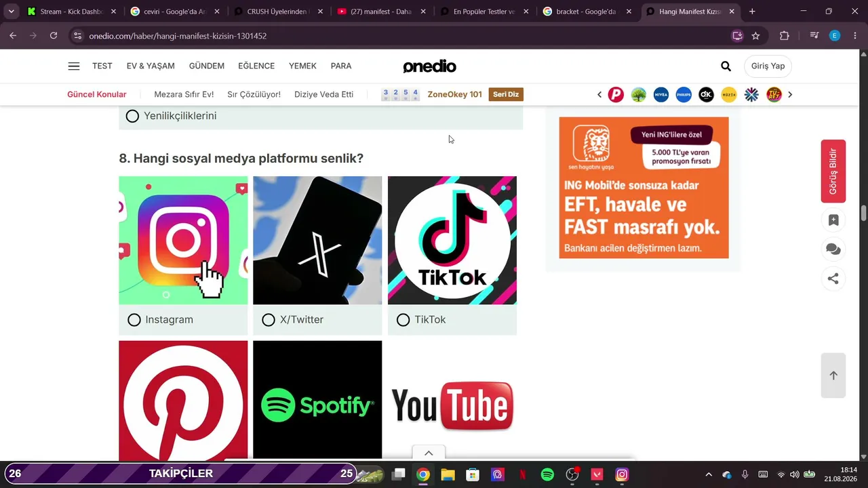Open Chrome tab search dropdown

(x=12, y=12)
